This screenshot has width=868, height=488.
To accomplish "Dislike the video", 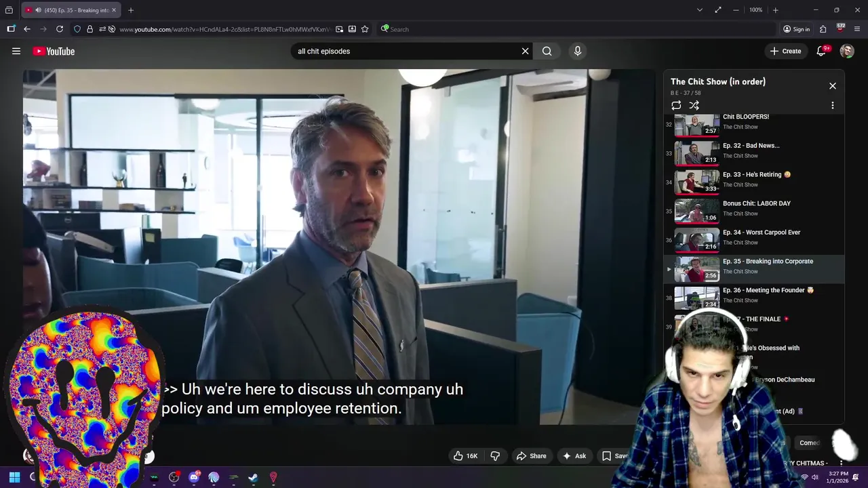I will coord(495,456).
